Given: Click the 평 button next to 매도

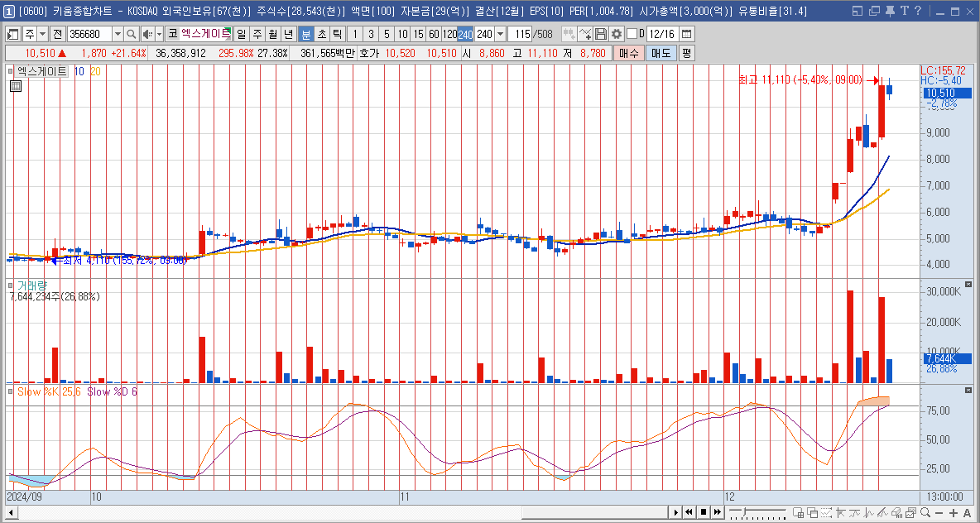Looking at the screenshot, I should [686, 53].
